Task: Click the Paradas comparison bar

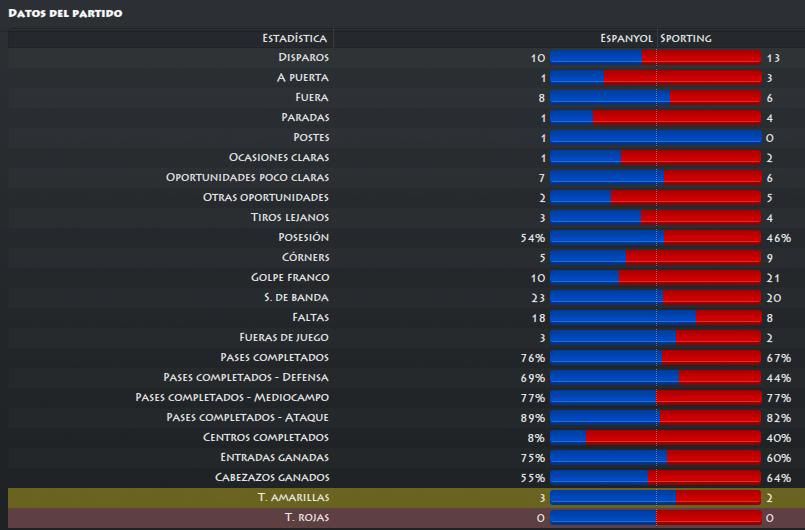Action: [656, 118]
